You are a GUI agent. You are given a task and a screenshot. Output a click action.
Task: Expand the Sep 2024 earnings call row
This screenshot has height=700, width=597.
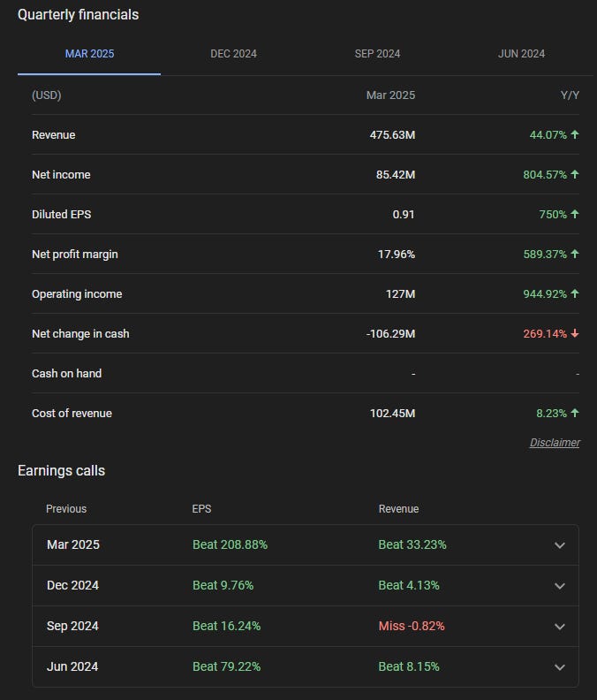306,627
